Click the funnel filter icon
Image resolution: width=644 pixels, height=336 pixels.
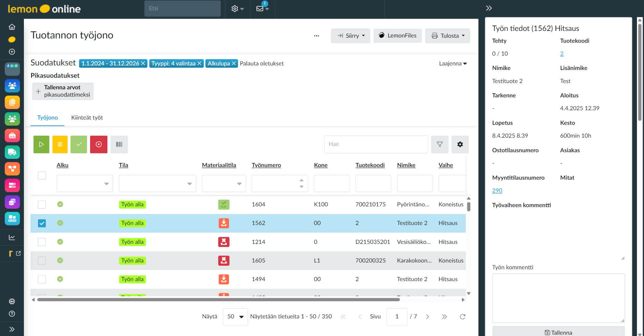(440, 144)
